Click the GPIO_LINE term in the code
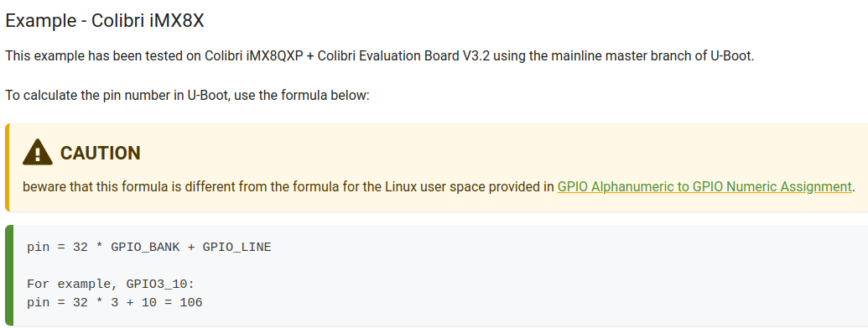The height and width of the screenshot is (329, 868). click(237, 247)
